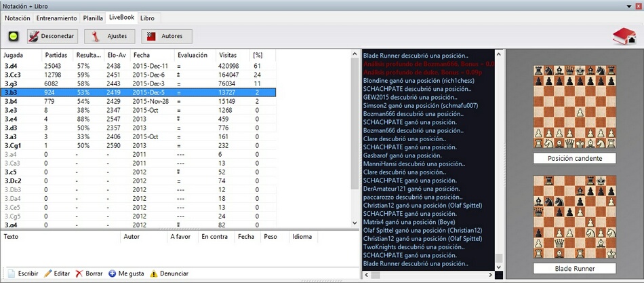The height and width of the screenshot is (283, 644).
Task: Click the Posición candente label
Action: (575, 158)
